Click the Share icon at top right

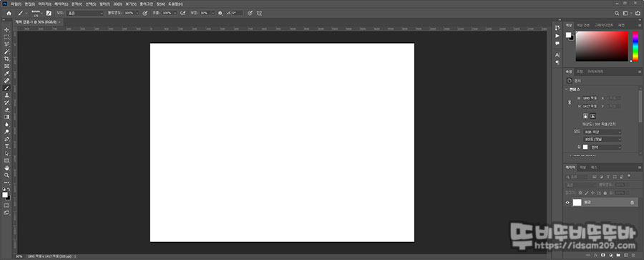638,13
